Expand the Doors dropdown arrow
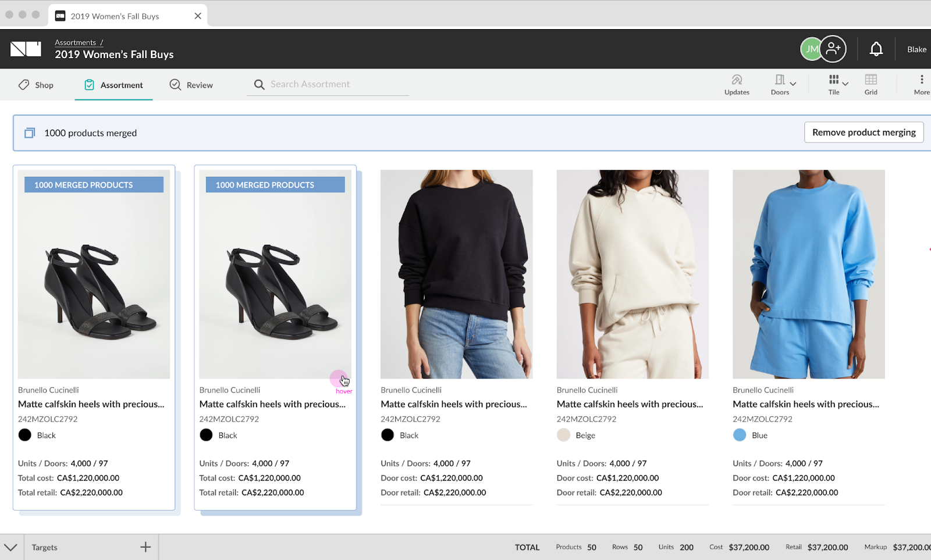This screenshot has height=560, width=931. [793, 84]
